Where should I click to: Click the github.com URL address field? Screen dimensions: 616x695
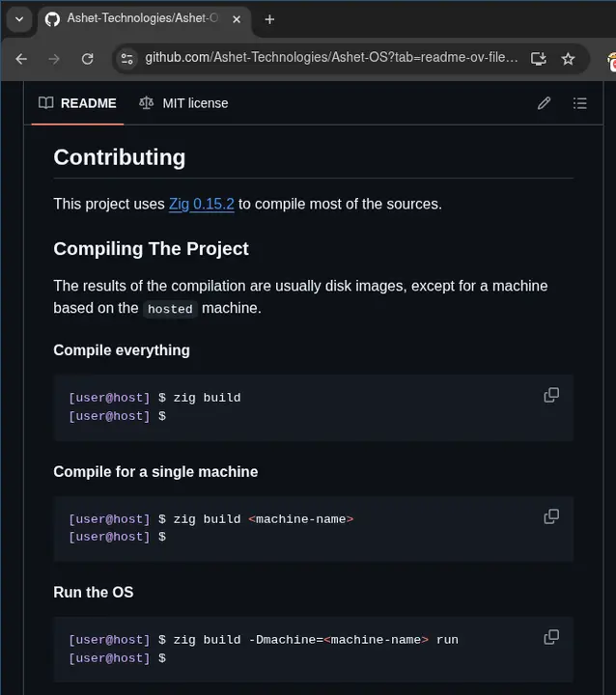[328, 59]
